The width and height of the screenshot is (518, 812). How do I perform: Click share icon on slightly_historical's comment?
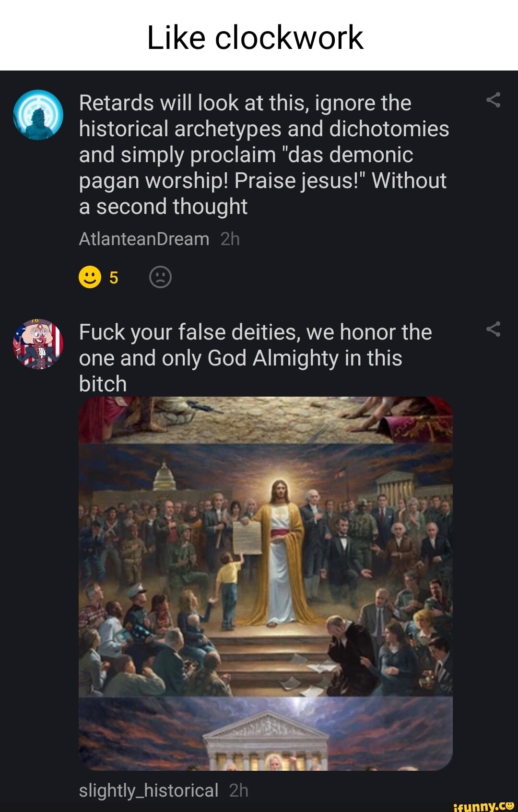point(493,329)
